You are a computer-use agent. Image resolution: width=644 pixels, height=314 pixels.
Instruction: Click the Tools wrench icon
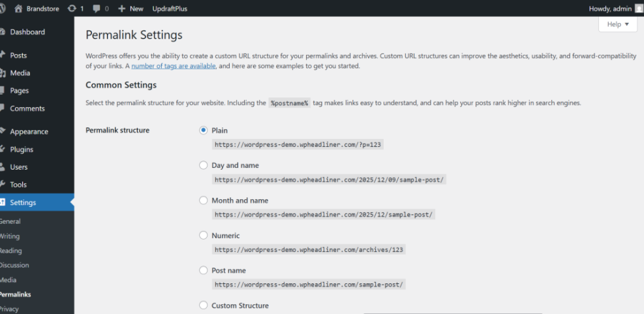(x=3, y=184)
